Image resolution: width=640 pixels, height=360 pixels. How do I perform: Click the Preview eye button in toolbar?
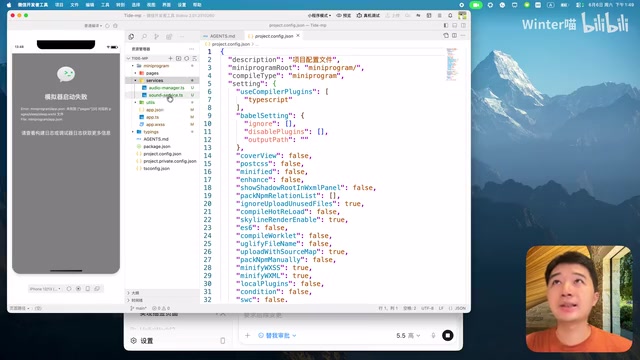(344, 16)
